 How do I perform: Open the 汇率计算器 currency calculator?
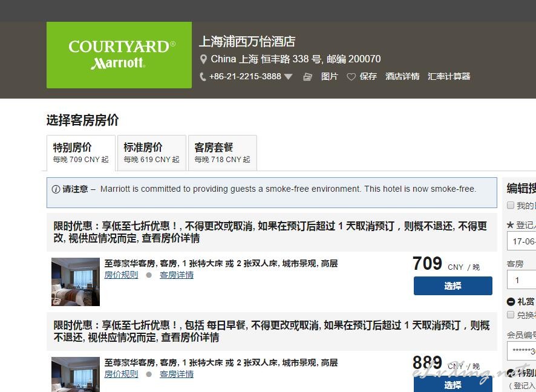point(449,76)
